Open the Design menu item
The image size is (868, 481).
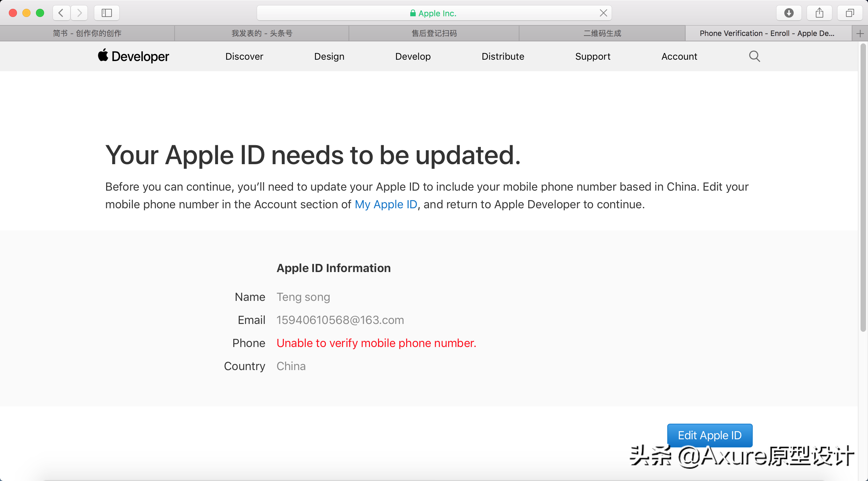[x=329, y=56]
